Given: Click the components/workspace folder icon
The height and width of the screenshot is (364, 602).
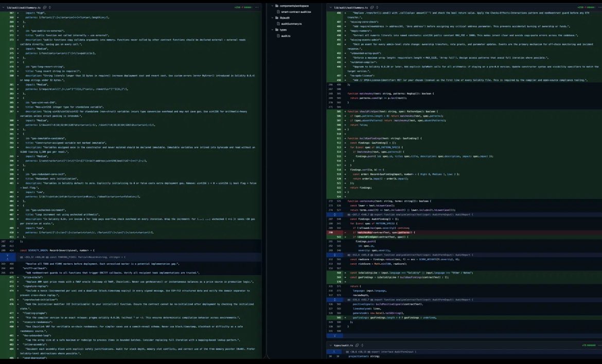Looking at the screenshot, I should [x=277, y=6].
